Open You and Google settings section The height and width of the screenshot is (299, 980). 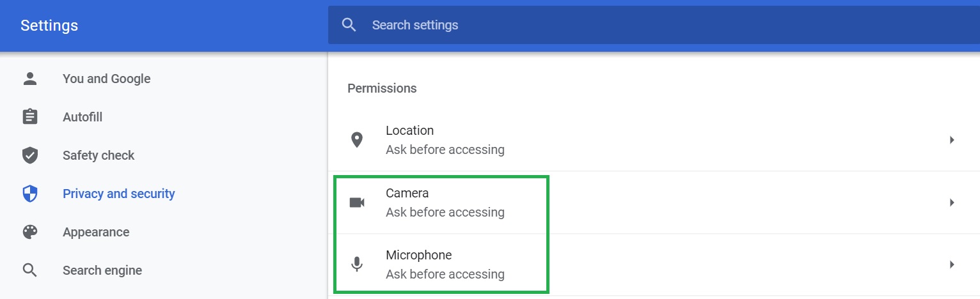pyautogui.click(x=106, y=79)
